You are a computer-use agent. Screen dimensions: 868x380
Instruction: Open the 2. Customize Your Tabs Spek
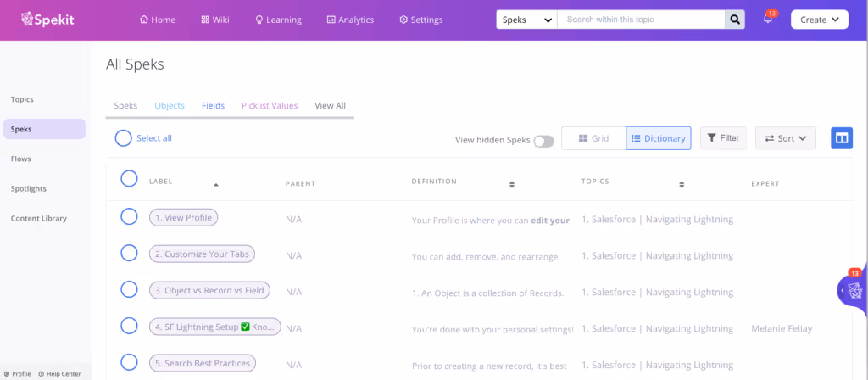click(202, 254)
